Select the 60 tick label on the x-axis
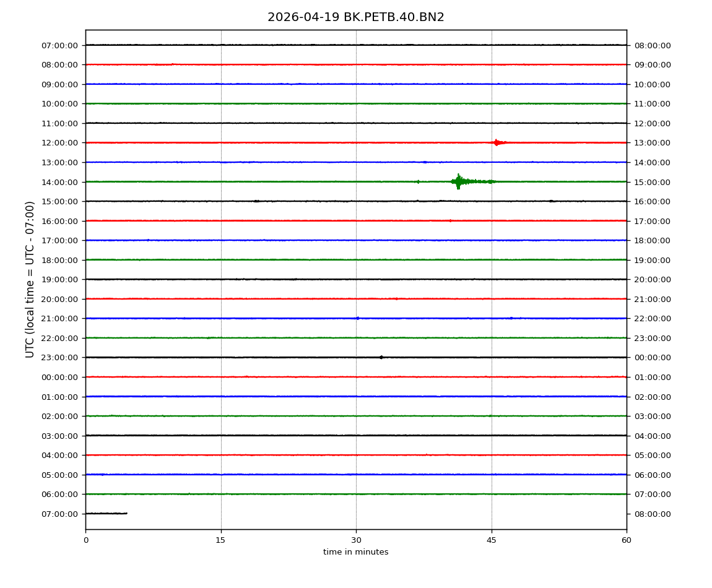 [627, 540]
